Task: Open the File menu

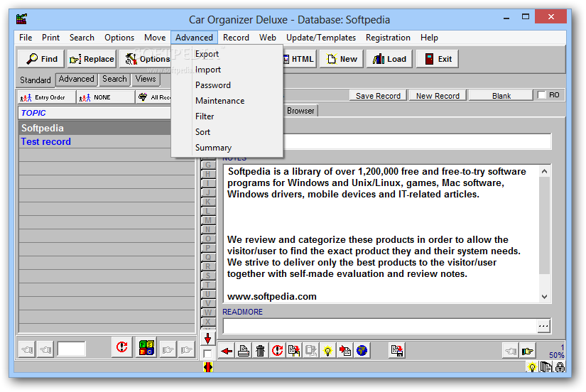Action: (x=26, y=38)
